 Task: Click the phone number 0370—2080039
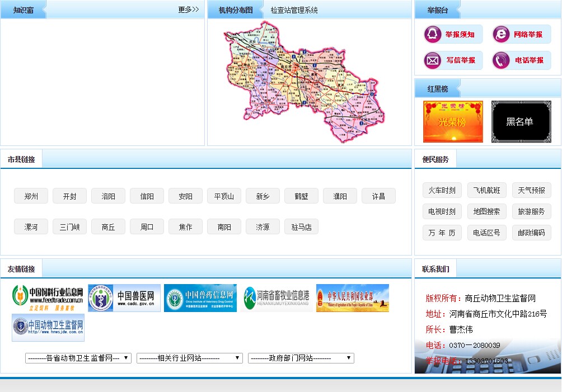pos(475,346)
